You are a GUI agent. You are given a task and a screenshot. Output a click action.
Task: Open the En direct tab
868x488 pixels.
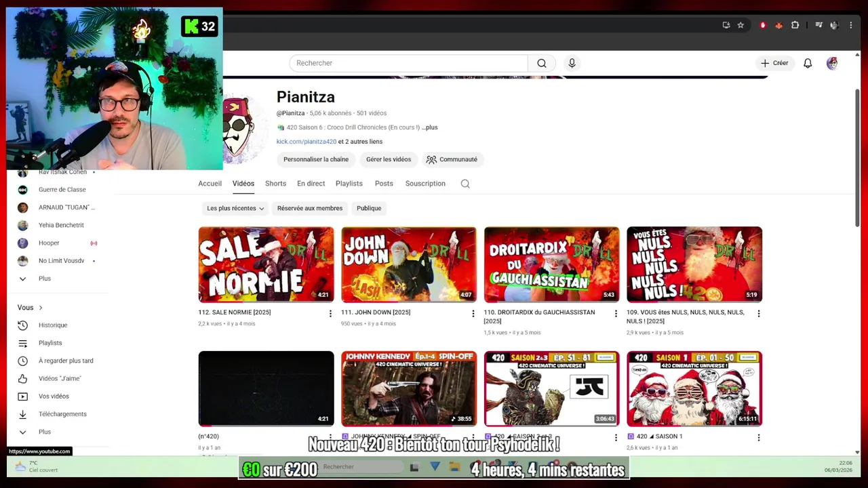tap(311, 184)
